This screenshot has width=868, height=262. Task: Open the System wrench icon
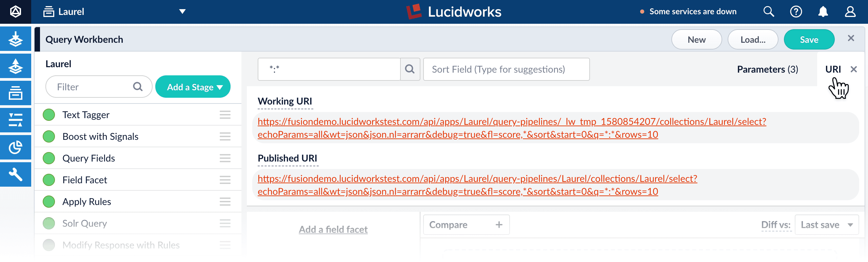click(16, 174)
